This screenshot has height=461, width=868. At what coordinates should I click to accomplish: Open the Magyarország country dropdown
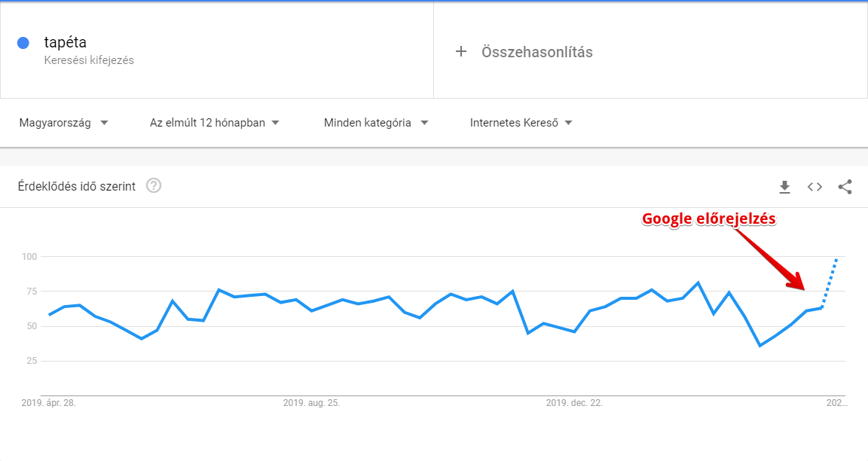pyautogui.click(x=63, y=123)
